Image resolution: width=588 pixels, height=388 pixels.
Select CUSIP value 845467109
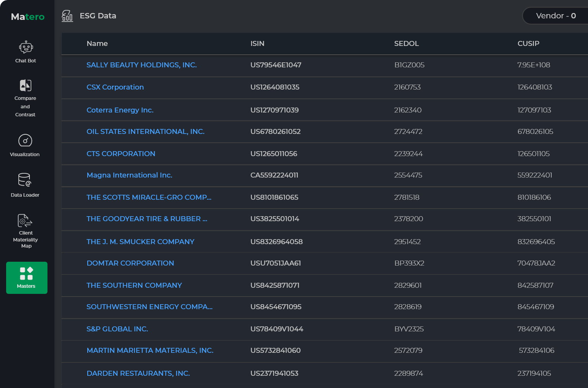pyautogui.click(x=536, y=307)
